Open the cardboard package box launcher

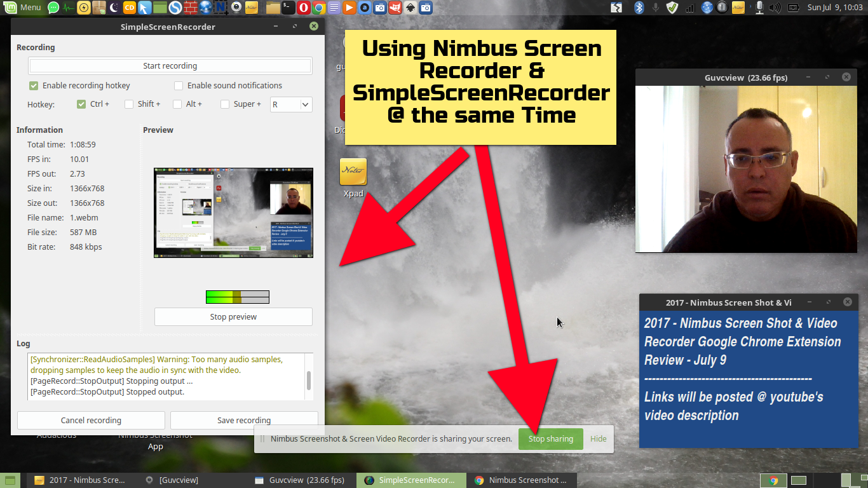[x=99, y=8]
